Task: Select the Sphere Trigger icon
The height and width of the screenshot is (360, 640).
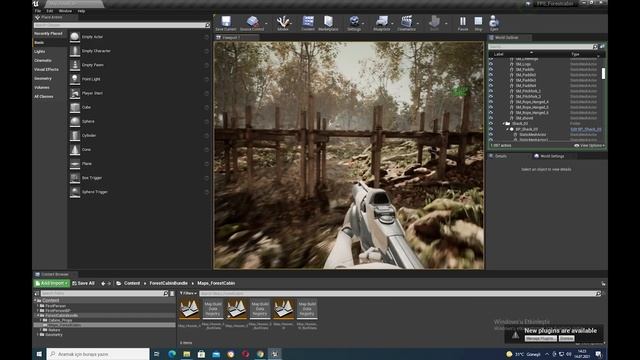Action: (x=75, y=192)
